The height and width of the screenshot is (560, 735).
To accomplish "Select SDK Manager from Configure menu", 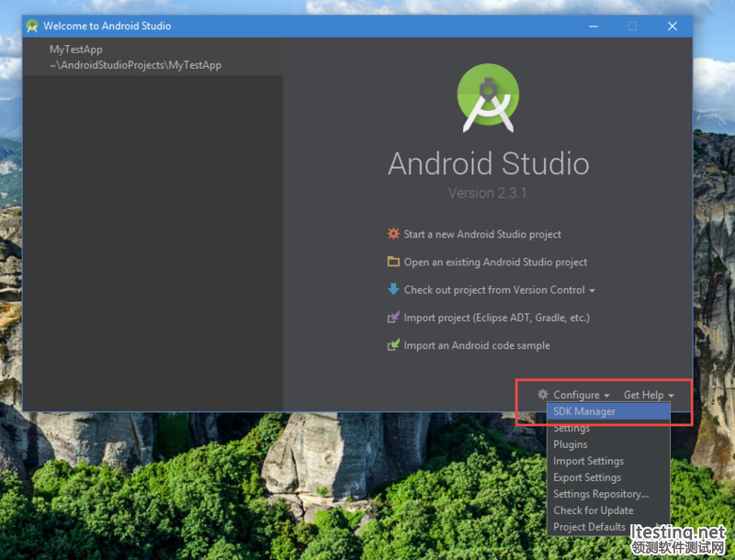I will (608, 411).
